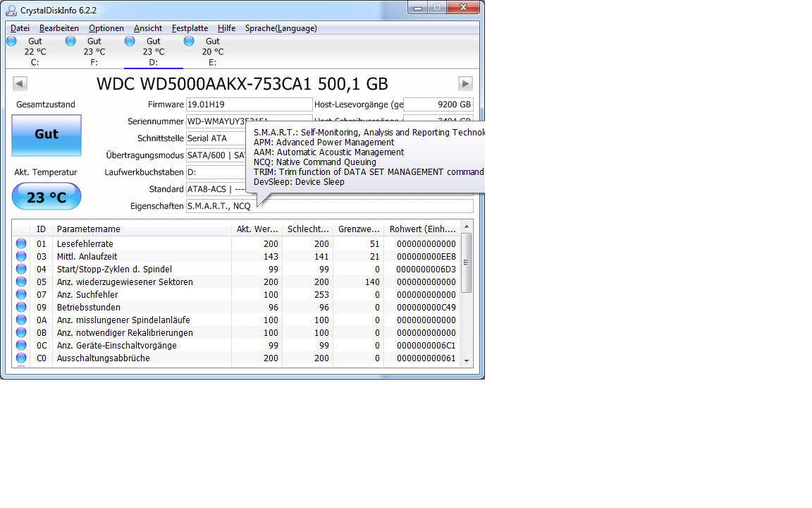Select Anz. notwendiger Rekalibrierungen row name

pos(125,333)
